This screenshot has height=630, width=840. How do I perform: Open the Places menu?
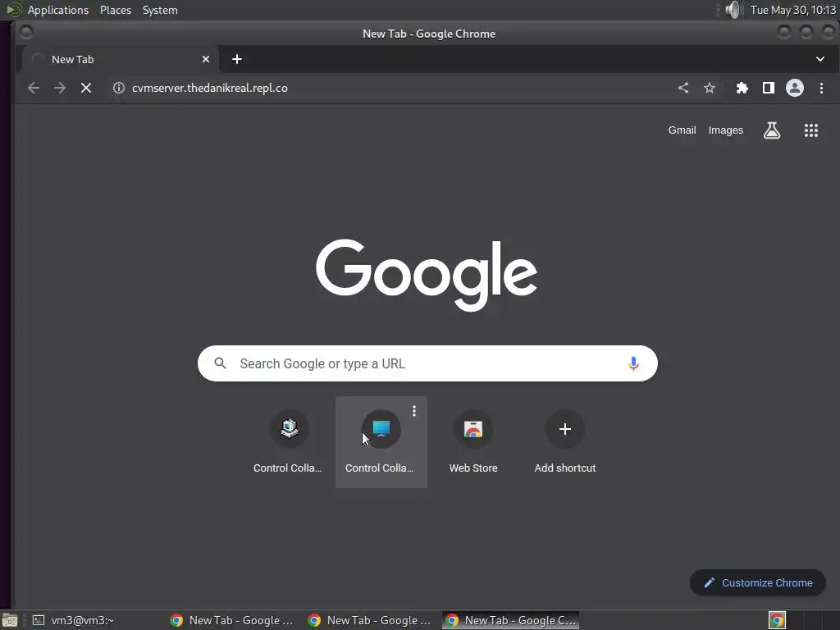coord(116,10)
